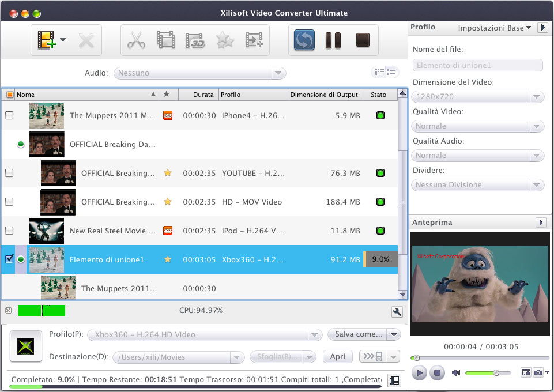Open the Impostazioni Base menu

point(494,28)
